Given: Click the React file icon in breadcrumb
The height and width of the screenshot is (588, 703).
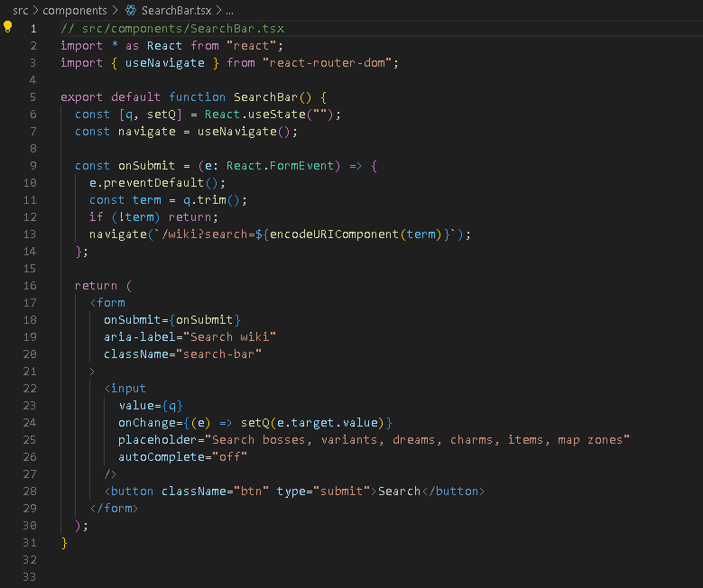Looking at the screenshot, I should coord(131,10).
